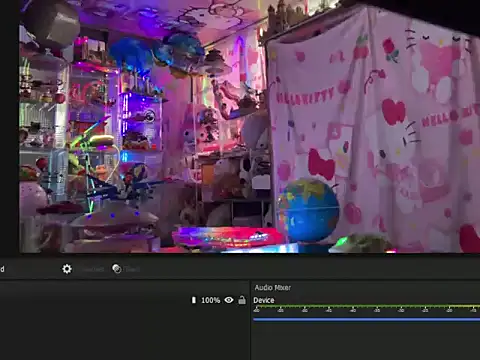Open the Filters button beside the gear
This screenshot has width=480, height=360.
126,269
